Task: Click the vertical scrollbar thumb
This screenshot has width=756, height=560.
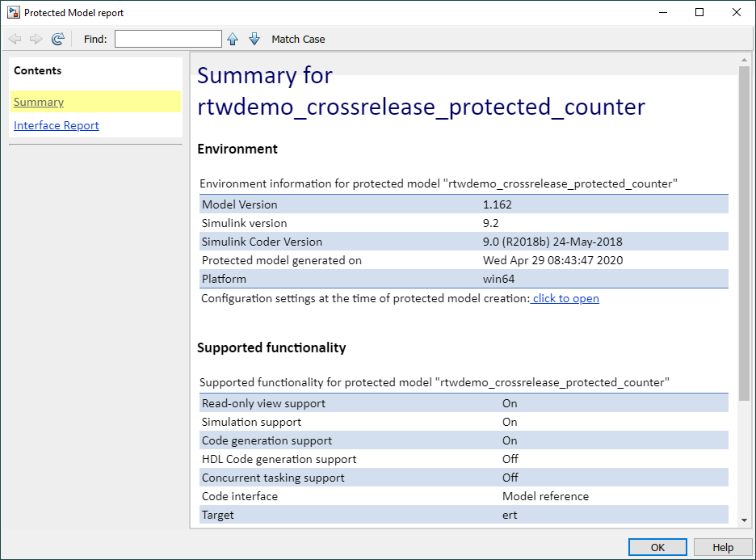Action: 744,233
